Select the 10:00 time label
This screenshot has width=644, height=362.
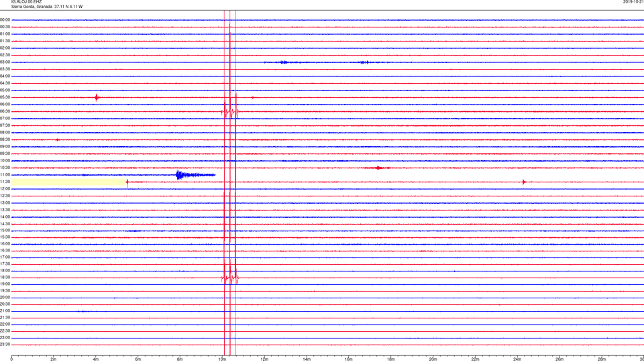(x=5, y=160)
